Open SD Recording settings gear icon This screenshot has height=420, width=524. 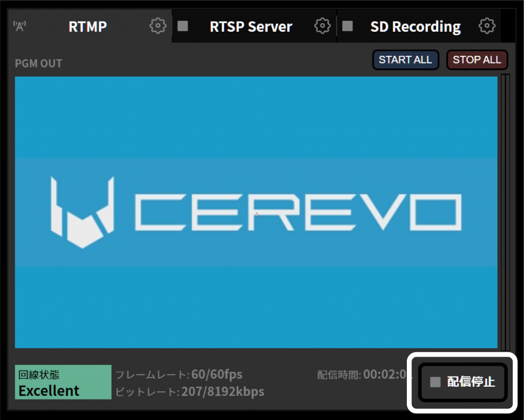pyautogui.click(x=487, y=26)
